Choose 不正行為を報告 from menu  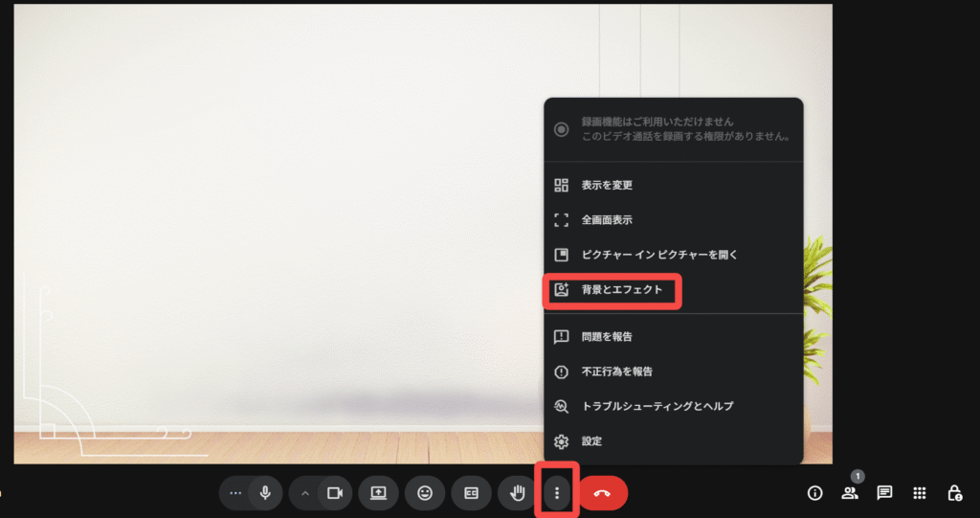coord(674,372)
